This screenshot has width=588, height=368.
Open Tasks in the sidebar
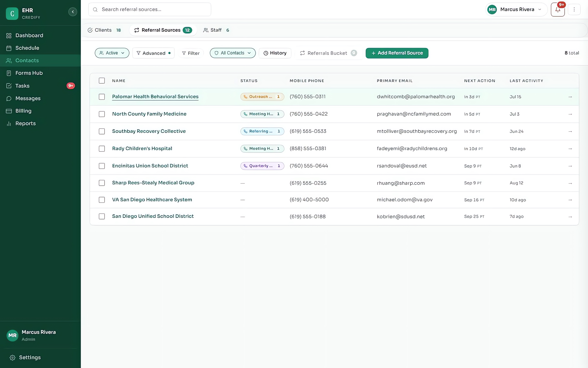point(40,86)
